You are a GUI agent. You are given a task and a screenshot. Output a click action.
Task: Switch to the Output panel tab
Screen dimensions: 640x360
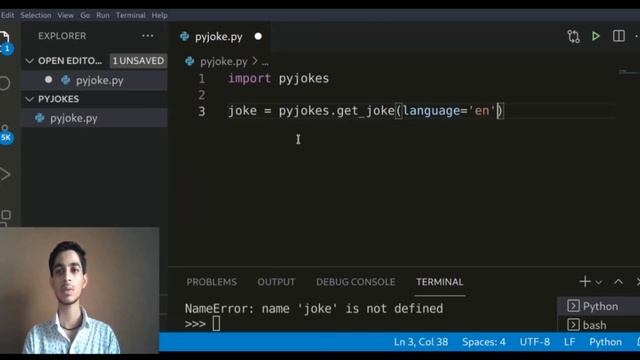tap(276, 282)
